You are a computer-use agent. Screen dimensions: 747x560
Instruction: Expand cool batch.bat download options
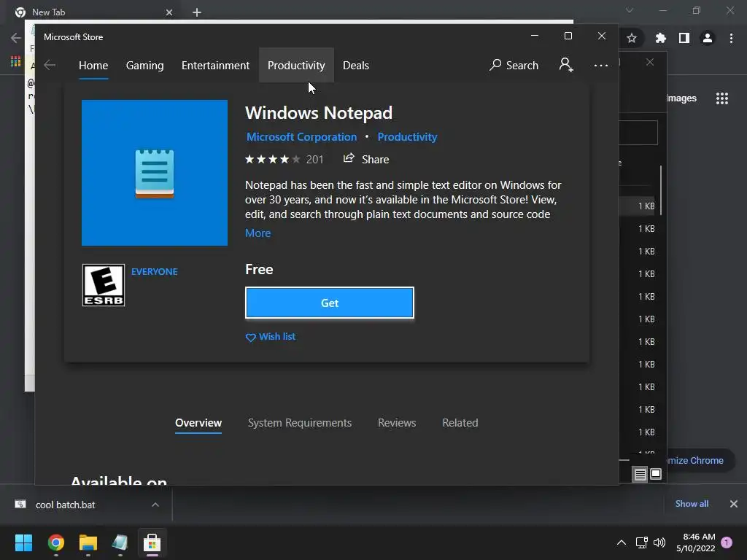[x=155, y=505]
